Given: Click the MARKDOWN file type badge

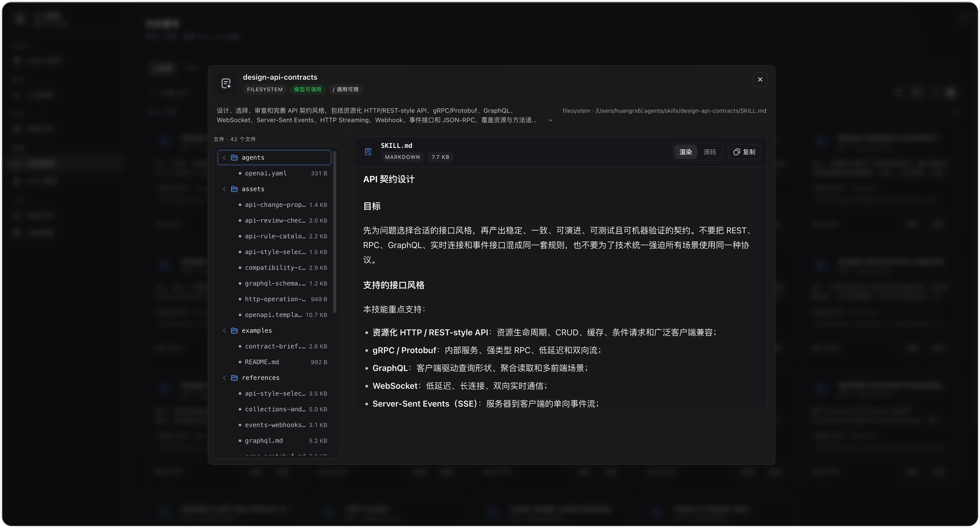Looking at the screenshot, I should tap(402, 157).
